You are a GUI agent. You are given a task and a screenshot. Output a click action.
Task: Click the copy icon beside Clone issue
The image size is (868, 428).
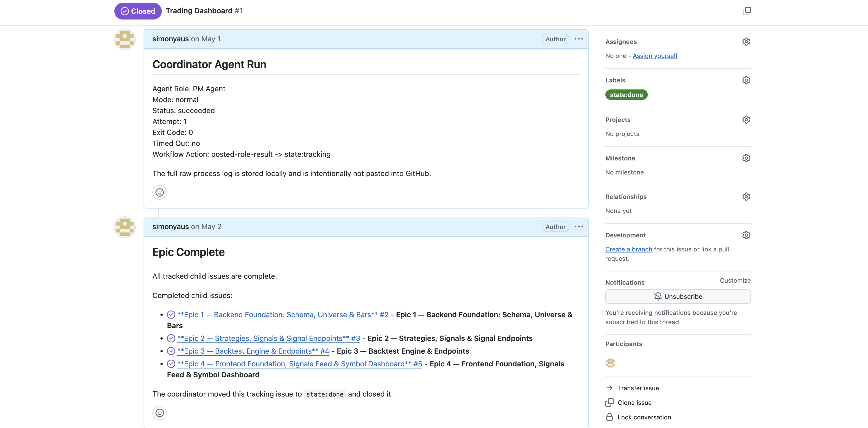(609, 402)
